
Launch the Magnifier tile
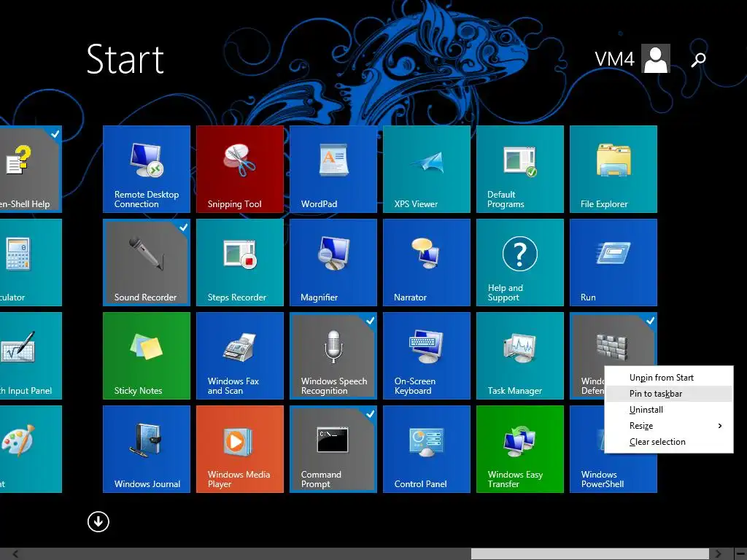pyautogui.click(x=333, y=262)
